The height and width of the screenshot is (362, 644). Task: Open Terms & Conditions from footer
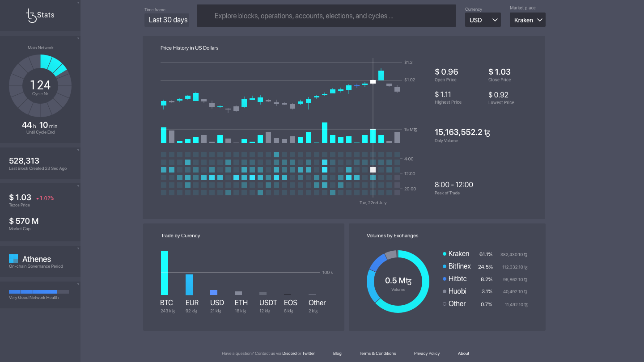pos(377,353)
